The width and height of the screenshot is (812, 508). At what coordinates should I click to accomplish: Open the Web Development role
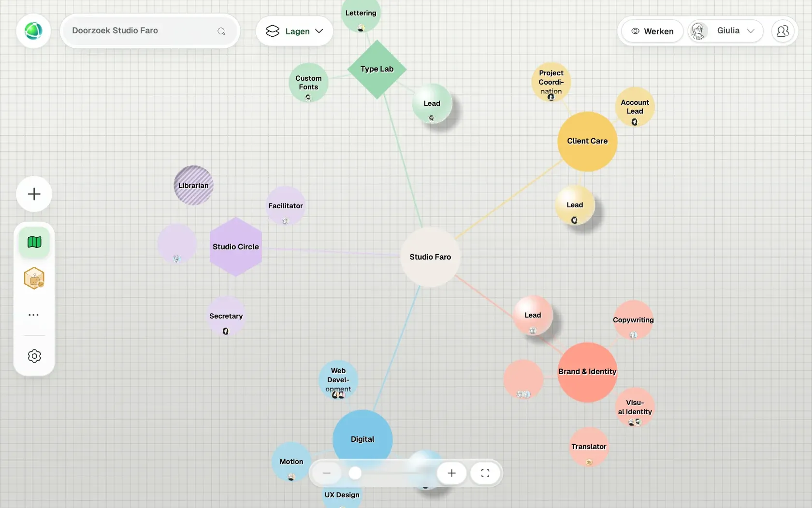pos(338,380)
